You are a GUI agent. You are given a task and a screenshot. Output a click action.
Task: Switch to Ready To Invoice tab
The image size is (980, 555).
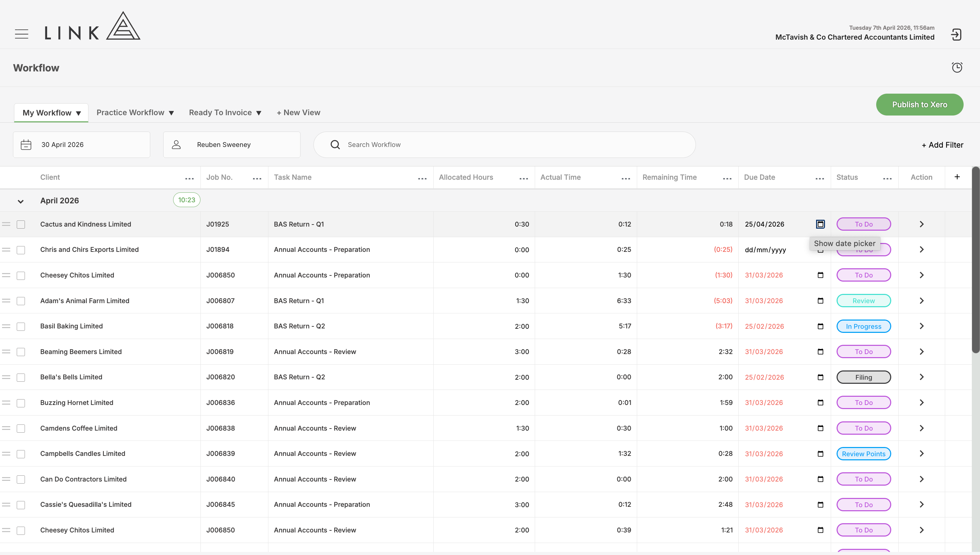(x=220, y=112)
